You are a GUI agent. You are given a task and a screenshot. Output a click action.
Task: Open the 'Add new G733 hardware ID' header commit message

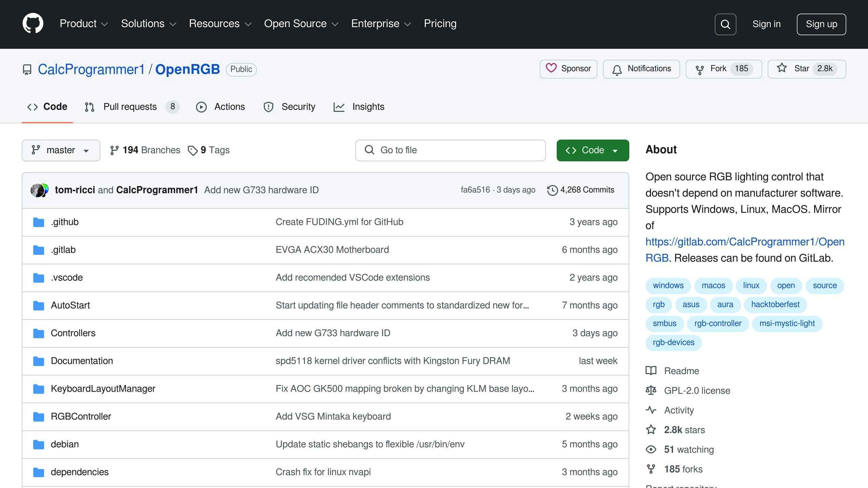[261, 190]
